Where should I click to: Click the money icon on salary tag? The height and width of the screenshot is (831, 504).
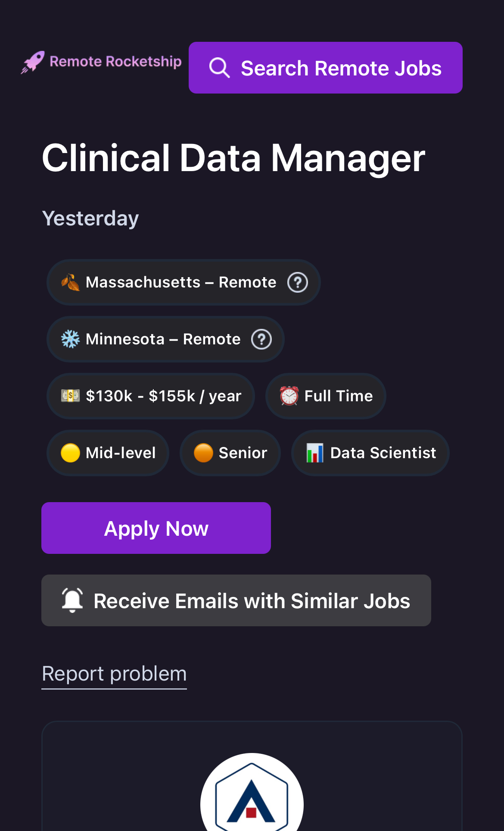[70, 396]
